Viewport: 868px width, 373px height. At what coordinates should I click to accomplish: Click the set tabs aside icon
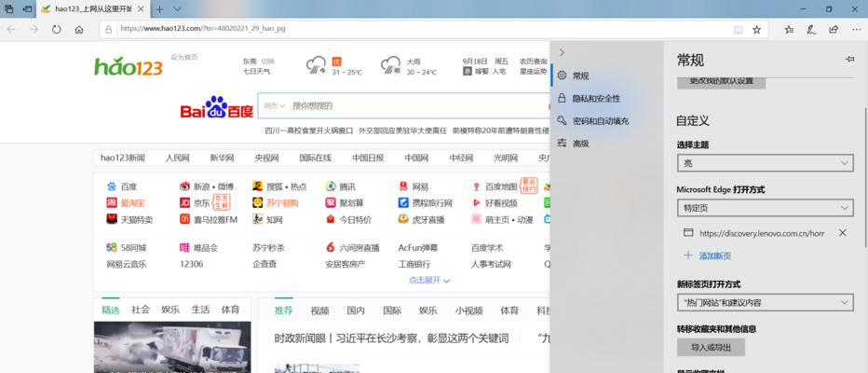point(27,9)
